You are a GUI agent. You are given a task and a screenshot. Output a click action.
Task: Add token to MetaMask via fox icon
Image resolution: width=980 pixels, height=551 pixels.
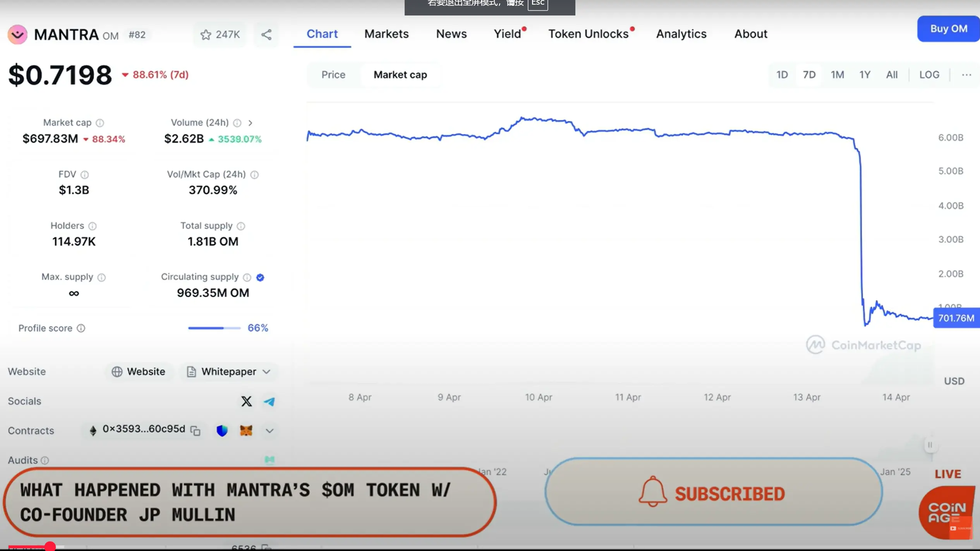247,430
